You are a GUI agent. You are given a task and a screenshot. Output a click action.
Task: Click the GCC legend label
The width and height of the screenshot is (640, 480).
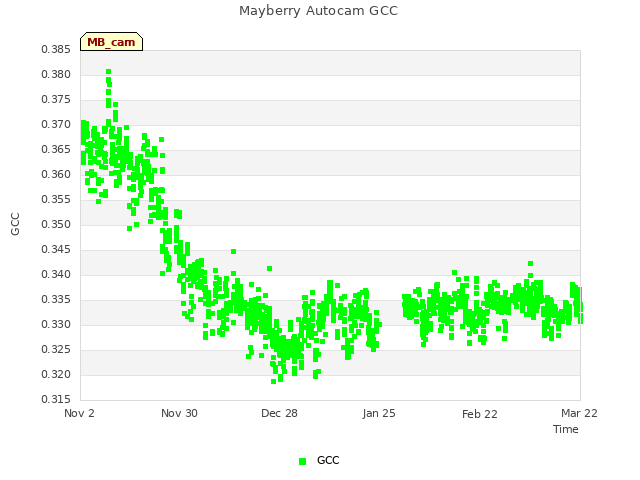tap(328, 460)
